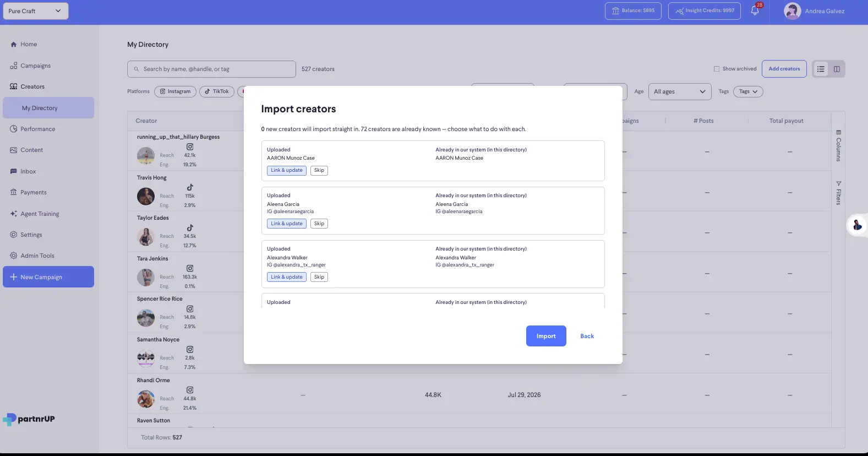The width and height of the screenshot is (868, 456).
Task: Click the Import button
Action: click(x=546, y=336)
